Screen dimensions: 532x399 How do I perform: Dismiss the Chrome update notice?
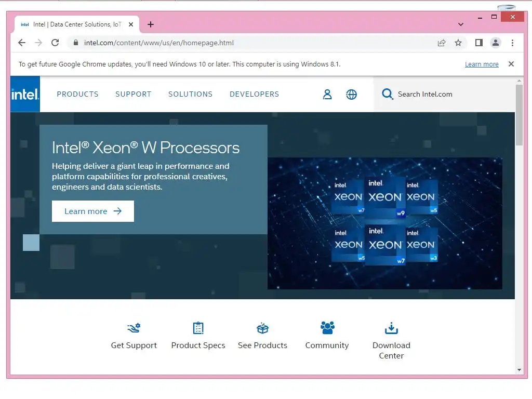(x=511, y=64)
